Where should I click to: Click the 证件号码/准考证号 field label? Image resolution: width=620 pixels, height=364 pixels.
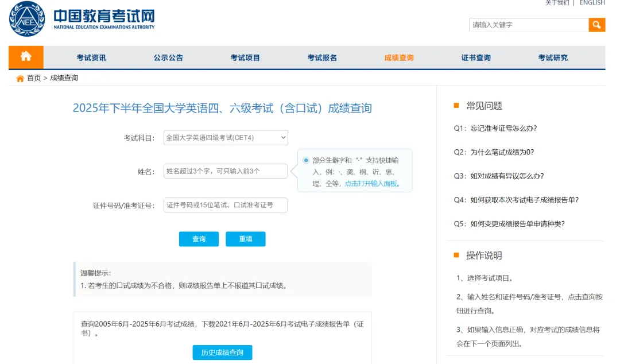[x=124, y=206]
